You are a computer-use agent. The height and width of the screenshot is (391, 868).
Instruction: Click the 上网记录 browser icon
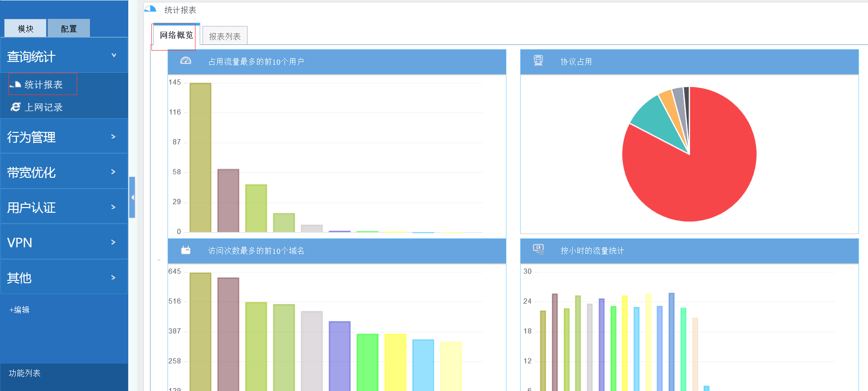click(x=16, y=107)
